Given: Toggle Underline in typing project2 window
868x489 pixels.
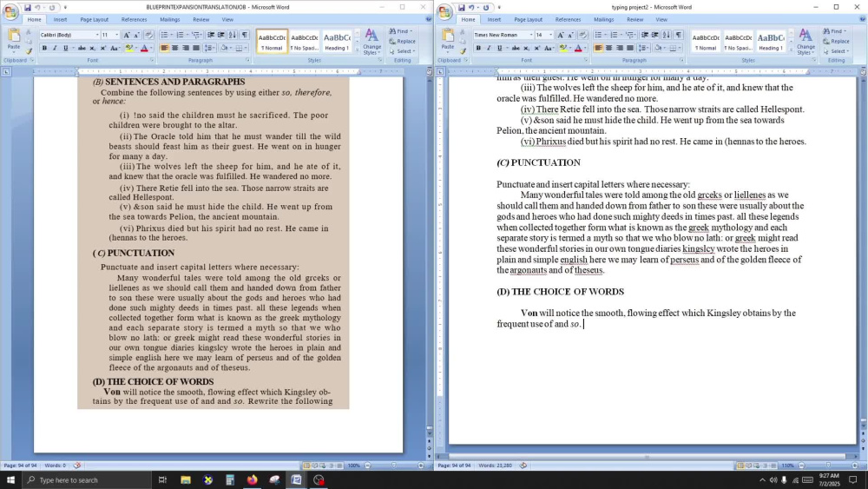Looking at the screenshot, I should [x=499, y=48].
